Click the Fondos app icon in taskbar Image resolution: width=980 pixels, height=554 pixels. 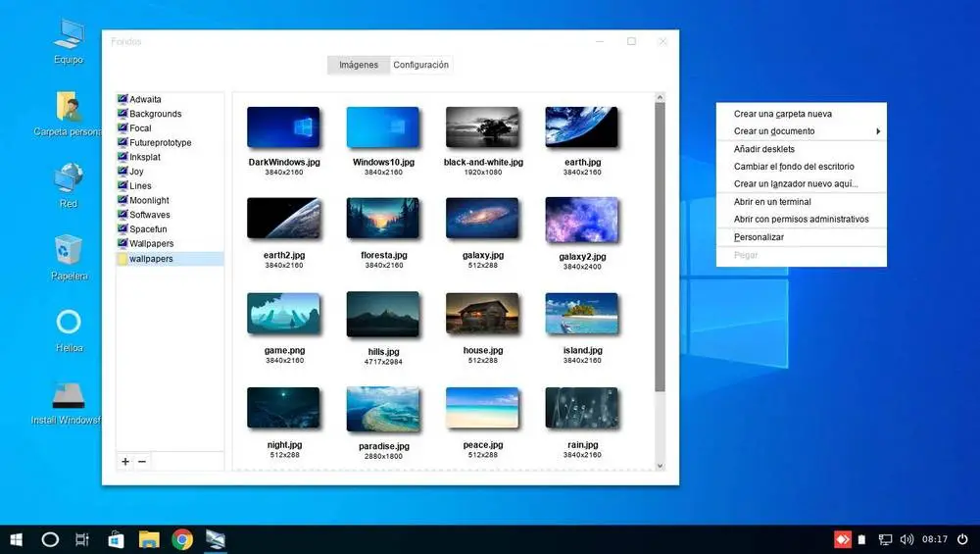[x=216, y=539]
